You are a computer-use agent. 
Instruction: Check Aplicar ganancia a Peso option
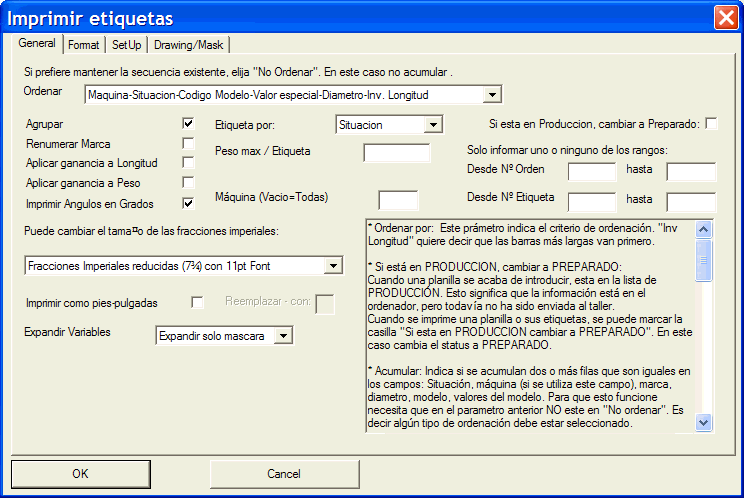[x=188, y=182]
